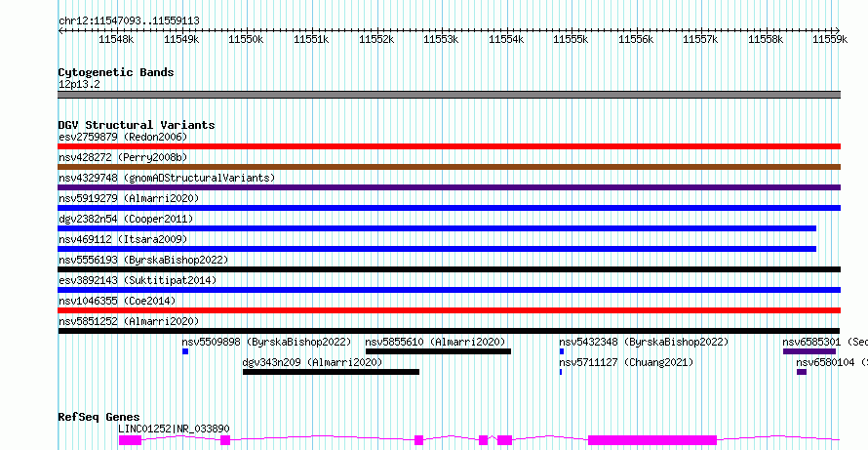This screenshot has height=450, width=868.
Task: Click label dgv343n209 (Almarri2020)
Action: (x=313, y=362)
